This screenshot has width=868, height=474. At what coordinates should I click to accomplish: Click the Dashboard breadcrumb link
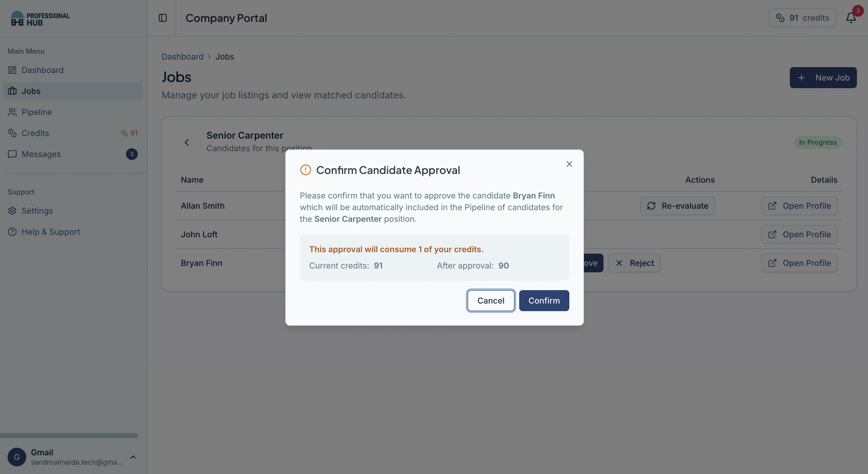182,57
